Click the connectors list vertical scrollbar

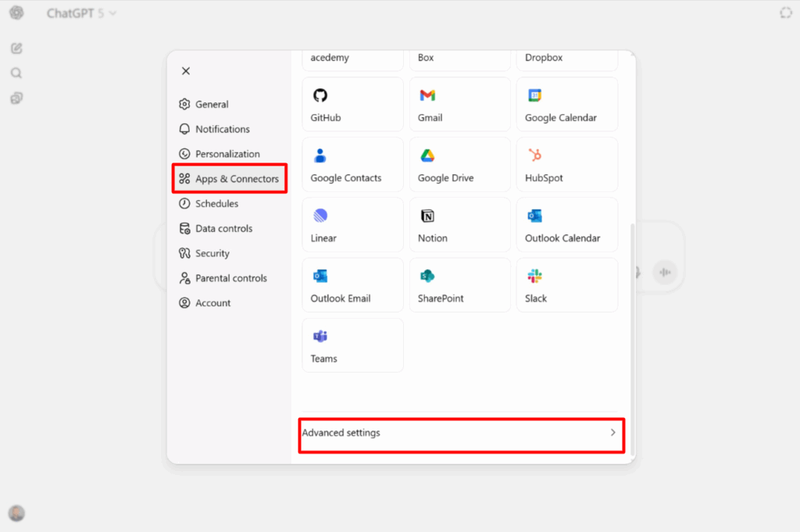630,312
